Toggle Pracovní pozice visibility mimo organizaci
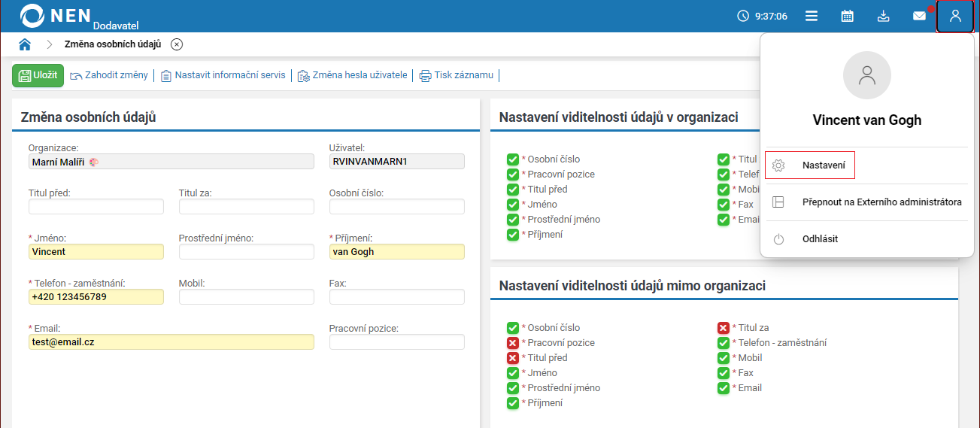 [x=513, y=343]
